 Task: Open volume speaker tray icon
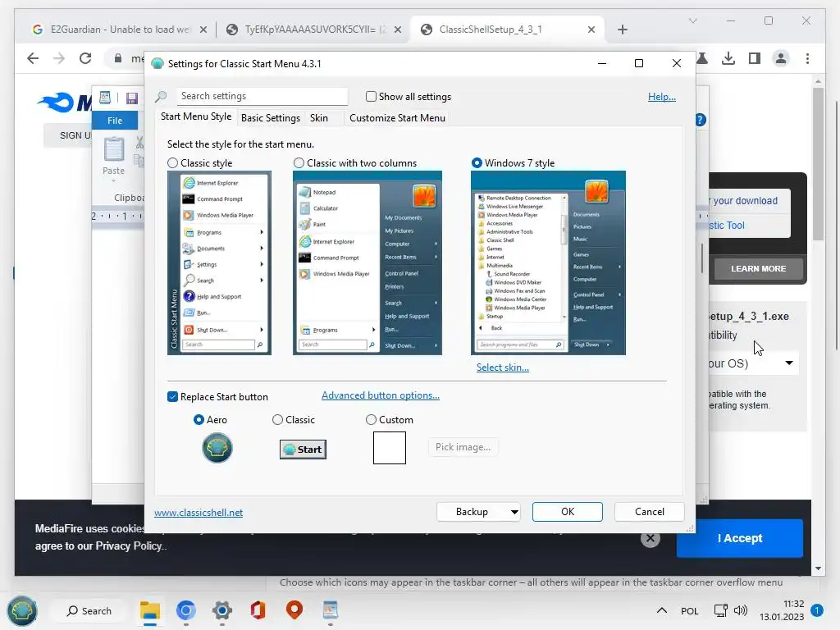741,610
